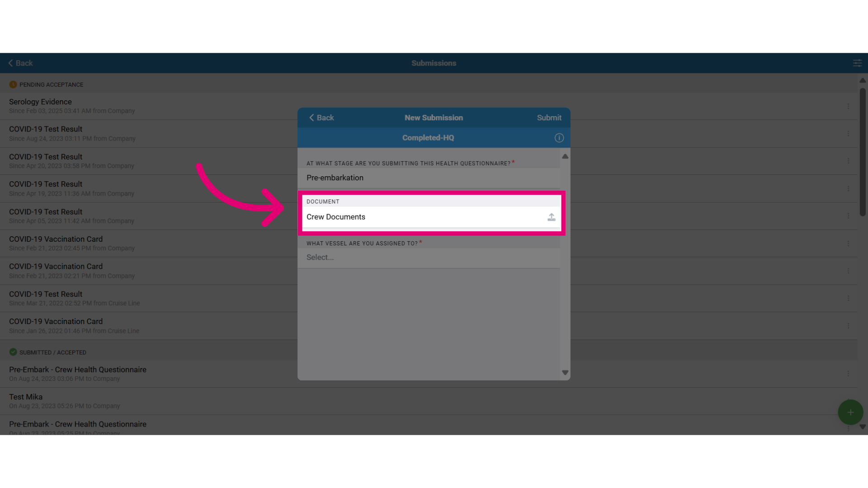Open more options for COVID-19 Test Result Aug 24, 2023

click(x=848, y=134)
